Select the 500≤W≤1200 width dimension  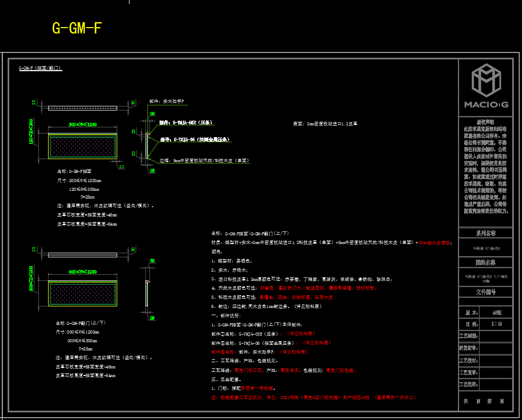tap(82, 272)
